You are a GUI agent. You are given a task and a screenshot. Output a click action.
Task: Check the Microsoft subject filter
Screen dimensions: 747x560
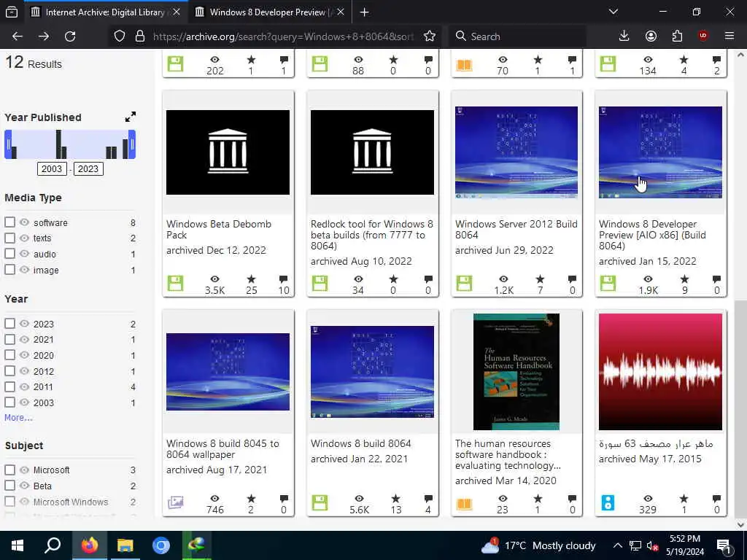(x=9, y=470)
